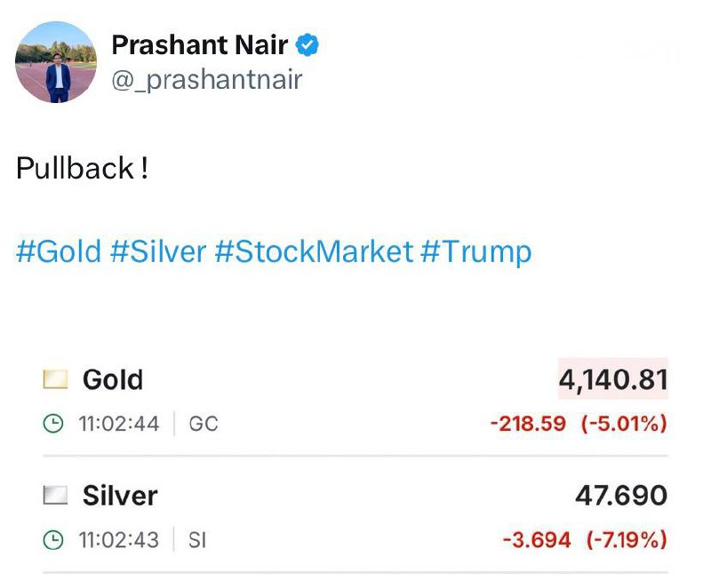Click the highlighted Gold price 4,140.81
Image resolution: width=711 pixels, height=588 pixels.
pyautogui.click(x=612, y=380)
